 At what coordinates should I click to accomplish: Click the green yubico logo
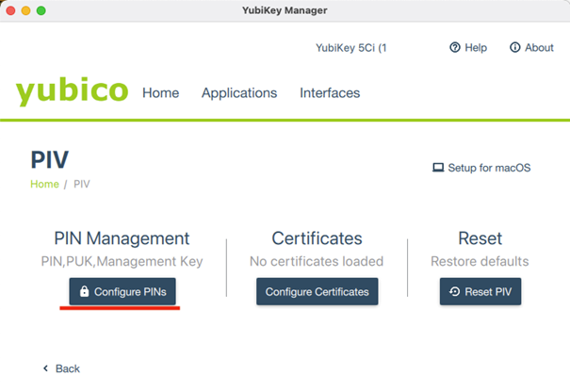coord(72,92)
